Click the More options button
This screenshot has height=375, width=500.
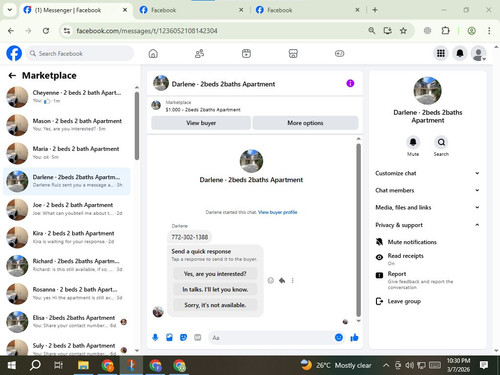305,123
